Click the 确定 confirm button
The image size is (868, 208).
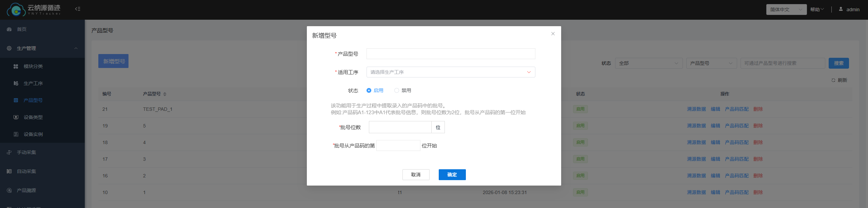tap(452, 175)
